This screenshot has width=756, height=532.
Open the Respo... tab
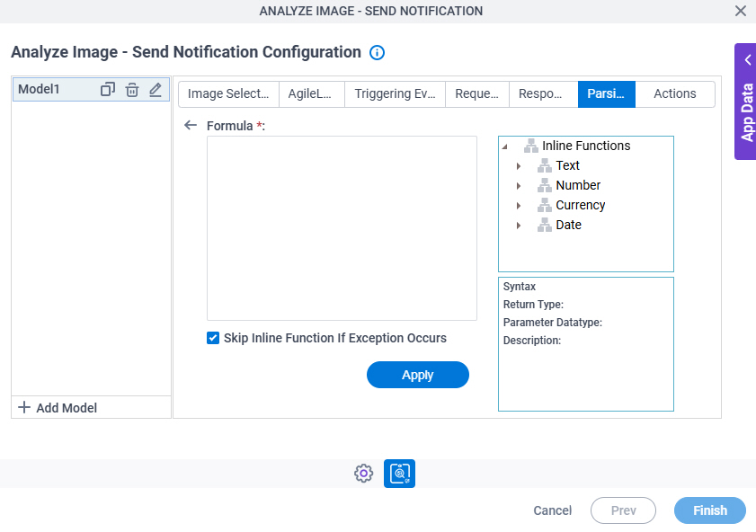(543, 93)
